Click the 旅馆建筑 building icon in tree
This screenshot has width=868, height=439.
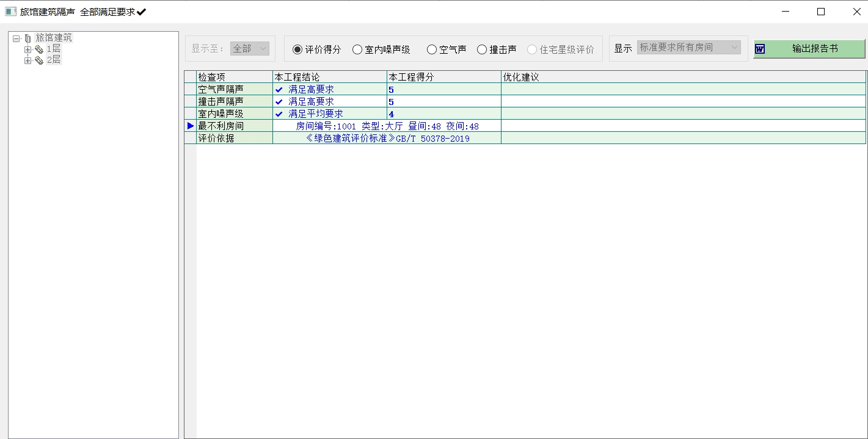(28, 38)
